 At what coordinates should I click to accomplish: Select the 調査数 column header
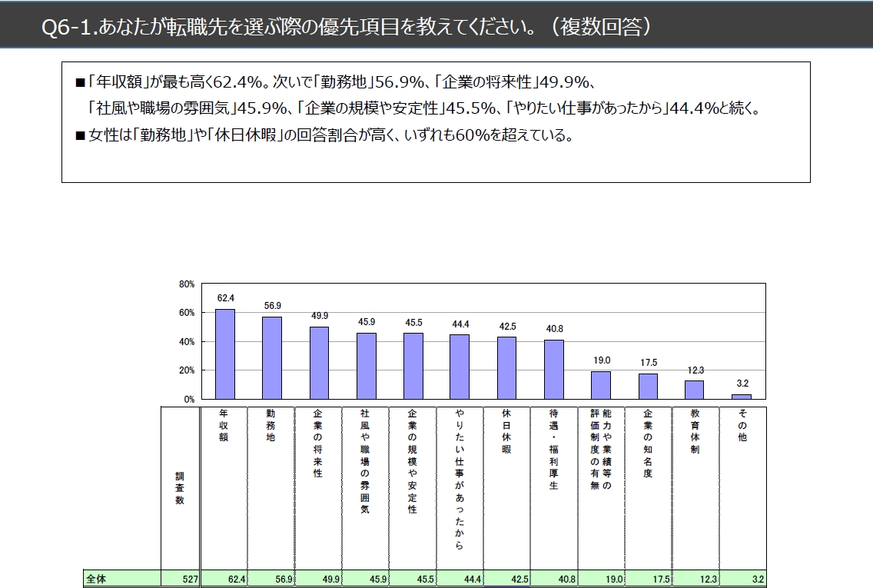[180, 488]
